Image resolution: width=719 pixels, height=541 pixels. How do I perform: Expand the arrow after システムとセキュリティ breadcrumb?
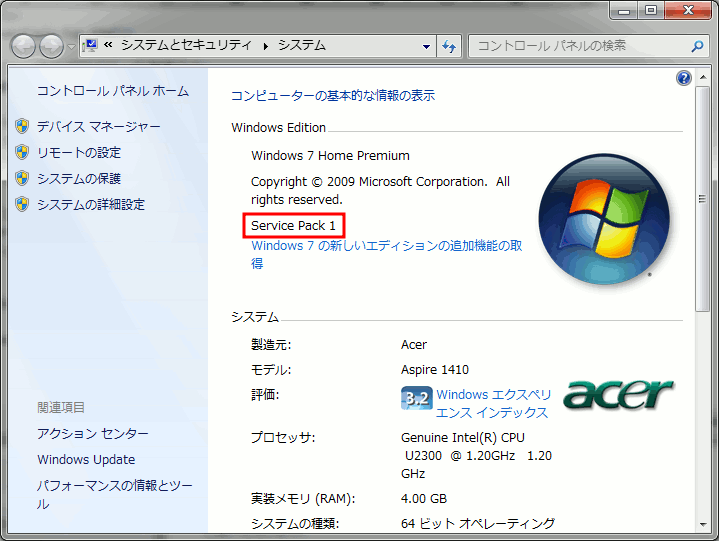266,46
